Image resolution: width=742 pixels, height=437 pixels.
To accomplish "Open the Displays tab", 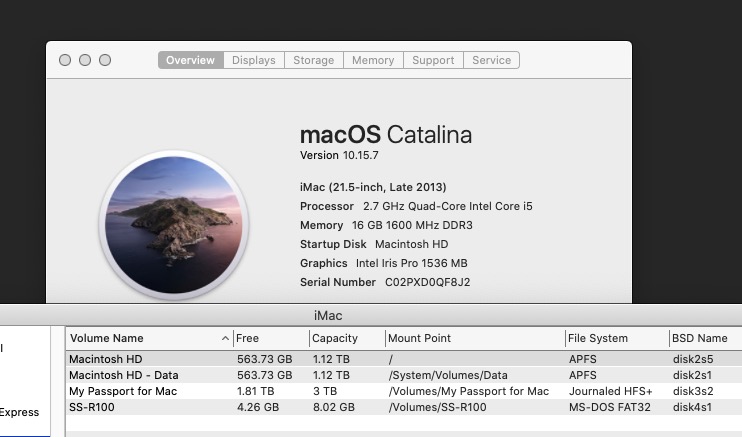I will point(254,60).
